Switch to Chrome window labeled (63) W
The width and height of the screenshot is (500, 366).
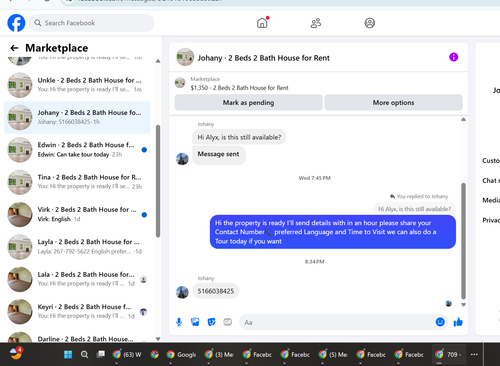point(127,355)
